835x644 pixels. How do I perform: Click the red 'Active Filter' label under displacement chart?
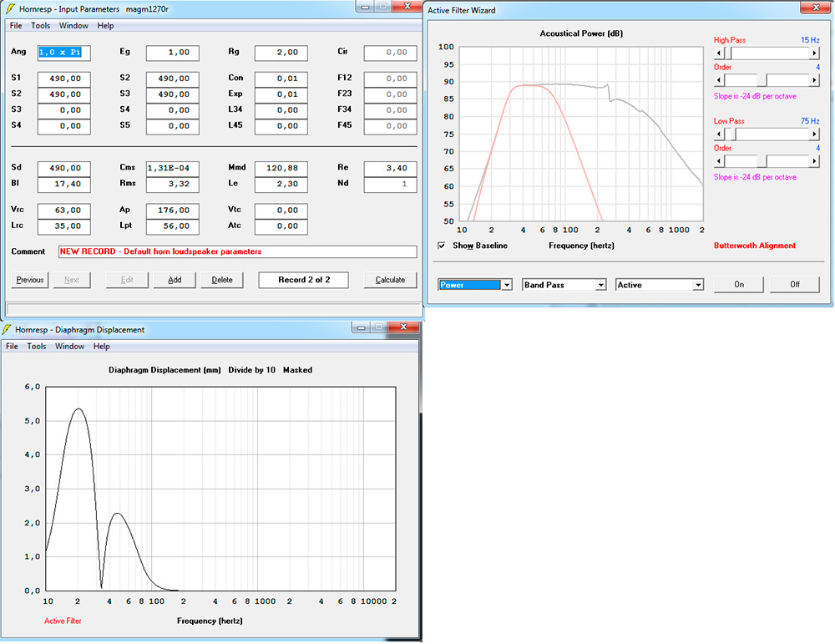click(63, 621)
